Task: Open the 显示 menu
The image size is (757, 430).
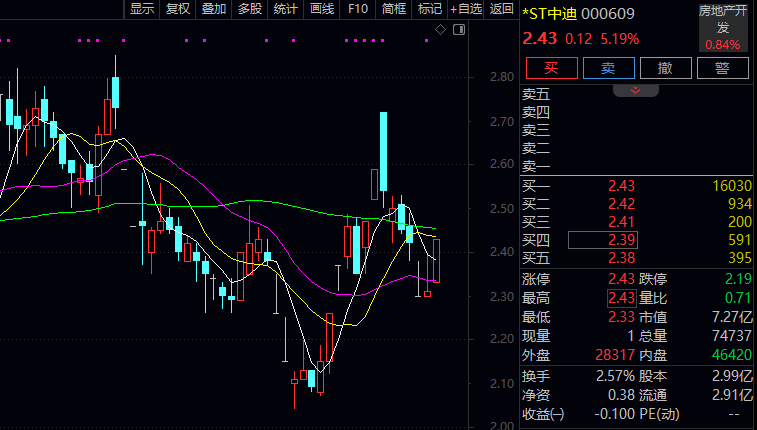Action: pyautogui.click(x=142, y=9)
